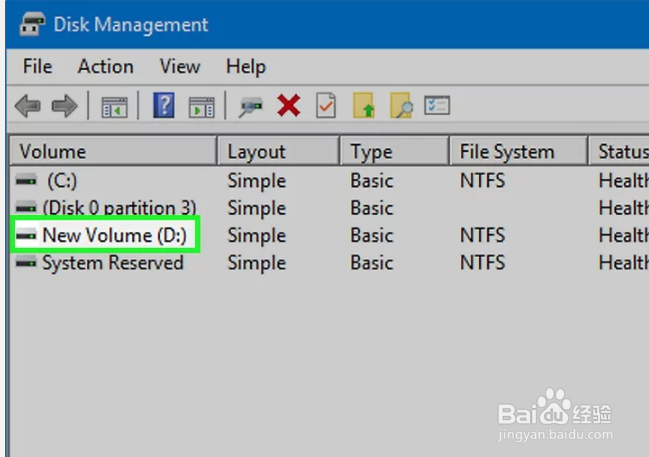Open the Action menu

click(106, 66)
